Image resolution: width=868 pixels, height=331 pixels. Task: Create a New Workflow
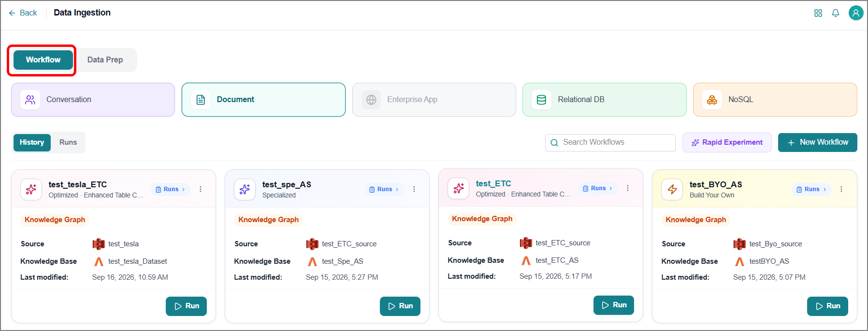pos(818,143)
